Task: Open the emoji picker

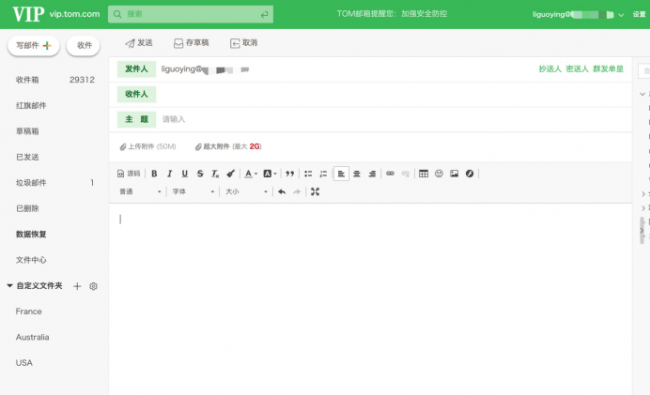Action: point(439,173)
